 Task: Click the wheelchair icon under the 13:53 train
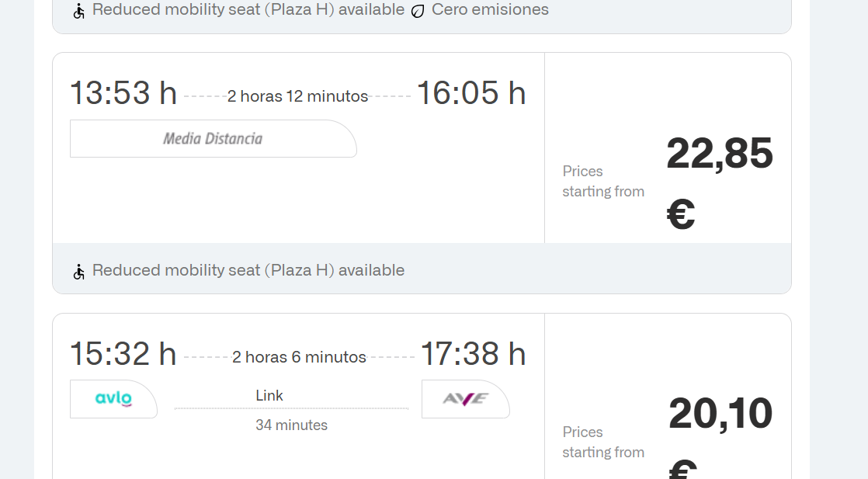[x=78, y=272]
